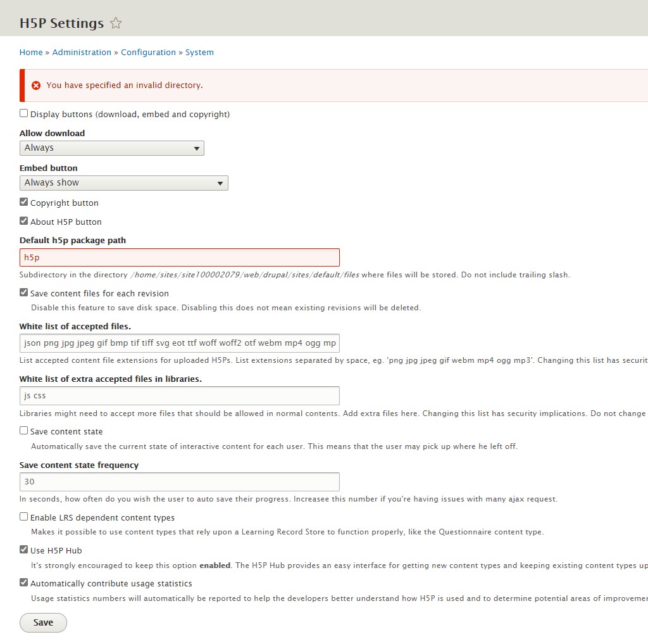Open the Allow download dropdown
The width and height of the screenshot is (648, 644).
(111, 148)
